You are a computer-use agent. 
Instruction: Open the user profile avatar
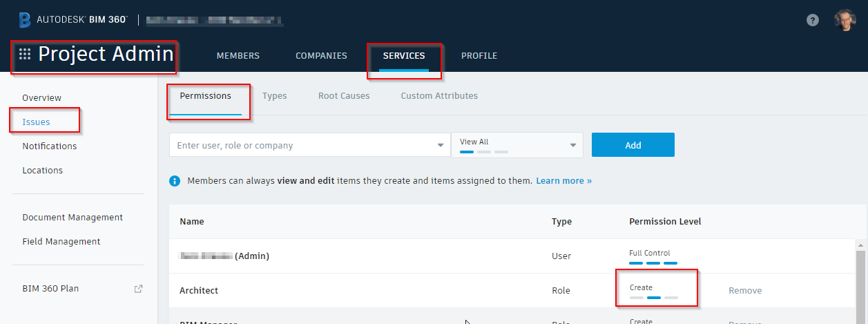(845, 20)
